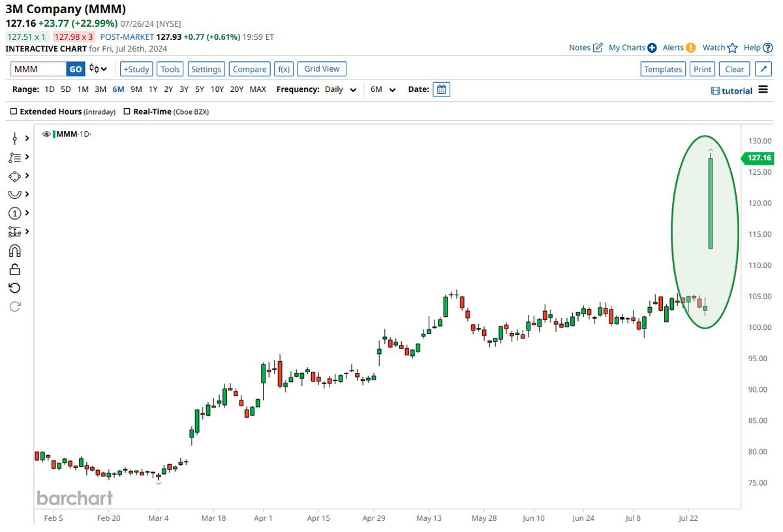Switch to Grid View
This screenshot has width=783, height=532.
point(322,68)
